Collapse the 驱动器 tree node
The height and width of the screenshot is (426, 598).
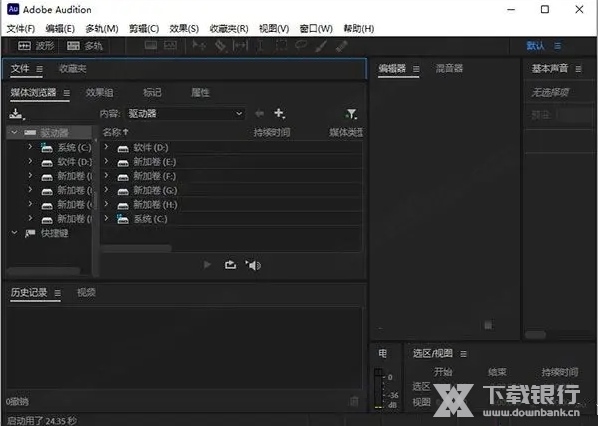tap(14, 132)
